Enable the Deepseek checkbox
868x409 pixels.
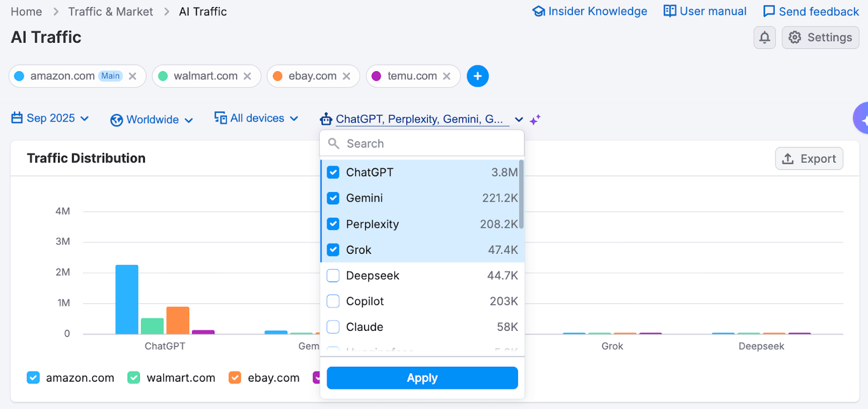pyautogui.click(x=333, y=275)
